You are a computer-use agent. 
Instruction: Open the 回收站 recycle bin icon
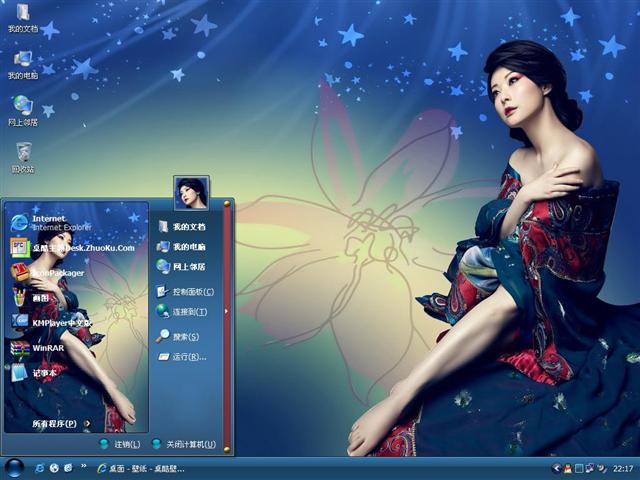tap(23, 158)
